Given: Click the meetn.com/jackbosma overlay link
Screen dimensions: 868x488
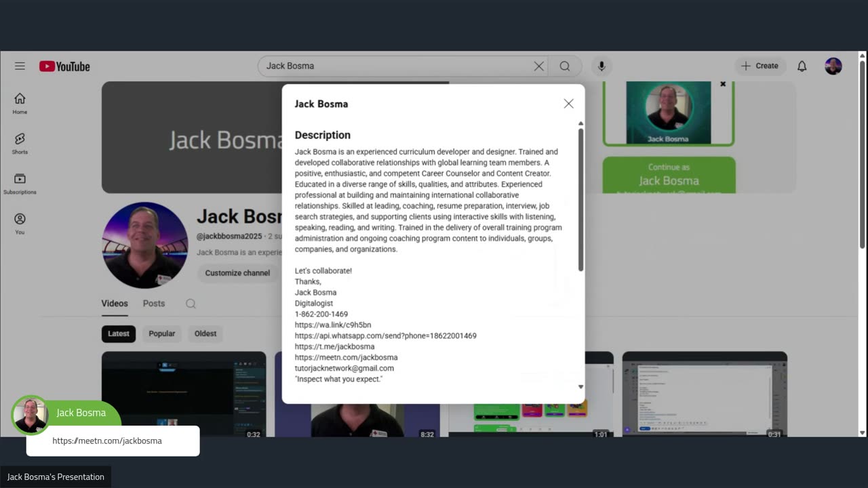Looking at the screenshot, I should (107, 441).
